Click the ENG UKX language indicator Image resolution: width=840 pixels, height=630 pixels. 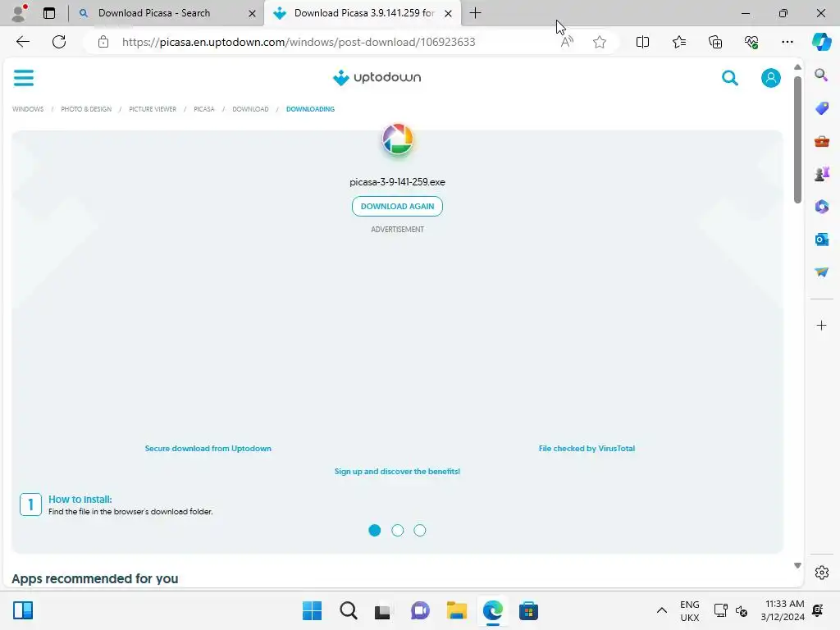tap(689, 610)
